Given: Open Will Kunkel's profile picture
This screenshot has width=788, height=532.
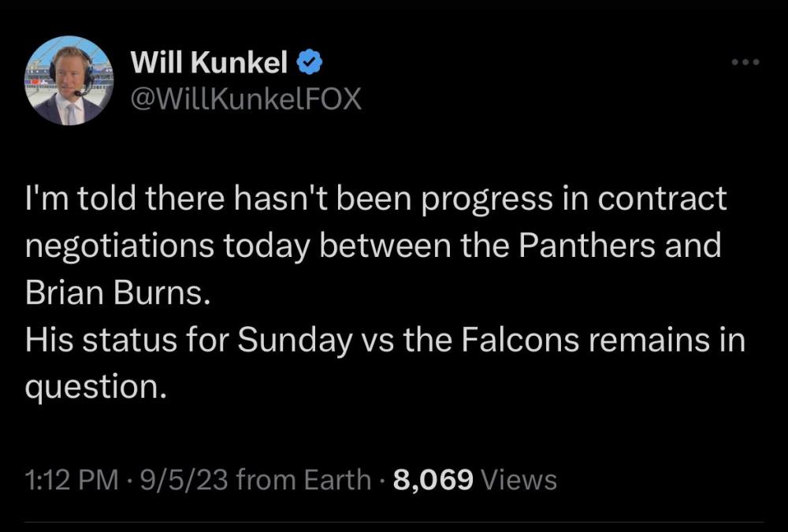Looking at the screenshot, I should [x=69, y=80].
